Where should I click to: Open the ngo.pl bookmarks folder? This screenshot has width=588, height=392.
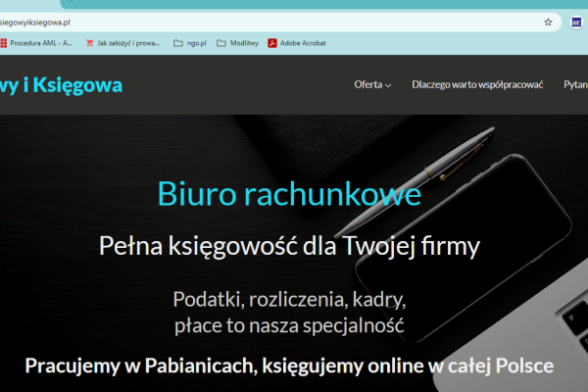[190, 43]
